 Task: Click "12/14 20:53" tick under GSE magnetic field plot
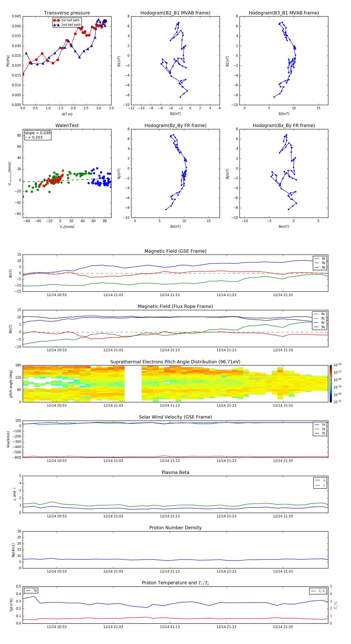pos(57,295)
